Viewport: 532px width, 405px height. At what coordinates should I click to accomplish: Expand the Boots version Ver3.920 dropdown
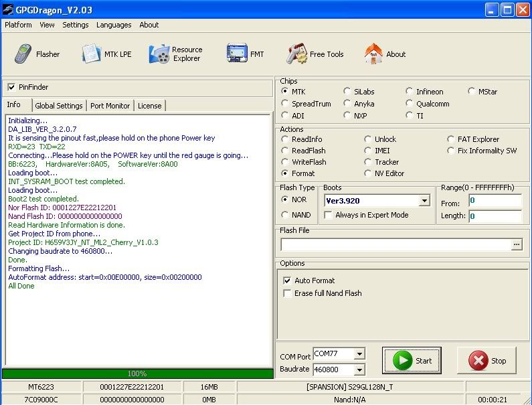point(424,201)
